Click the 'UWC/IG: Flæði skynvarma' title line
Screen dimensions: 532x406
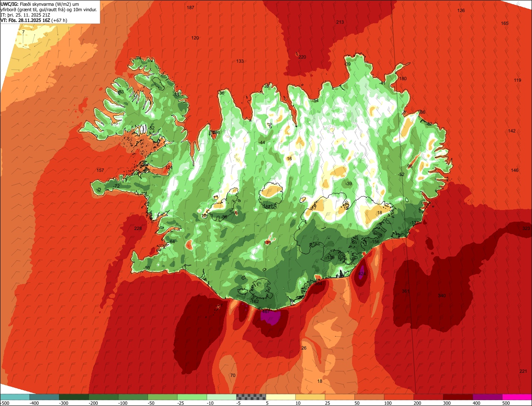[40, 4]
